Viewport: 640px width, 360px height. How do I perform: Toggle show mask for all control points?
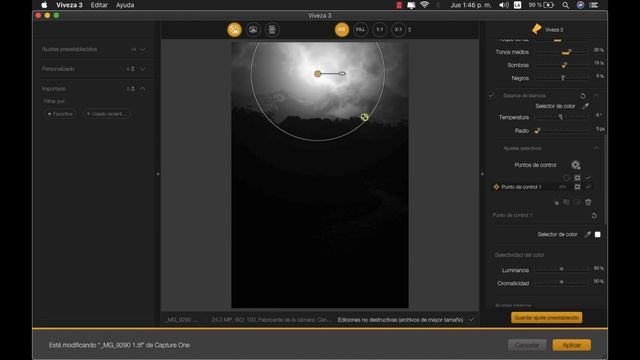click(x=577, y=178)
